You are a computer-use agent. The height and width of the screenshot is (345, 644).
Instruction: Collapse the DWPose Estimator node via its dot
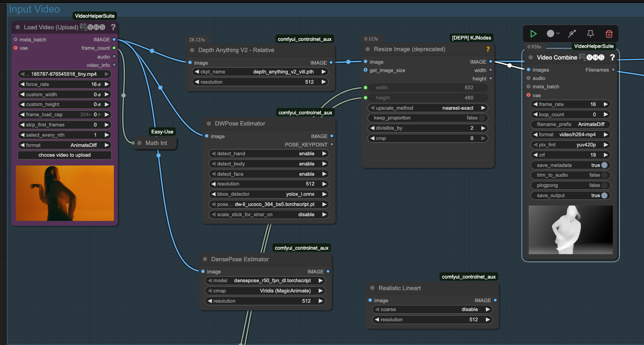(208, 124)
